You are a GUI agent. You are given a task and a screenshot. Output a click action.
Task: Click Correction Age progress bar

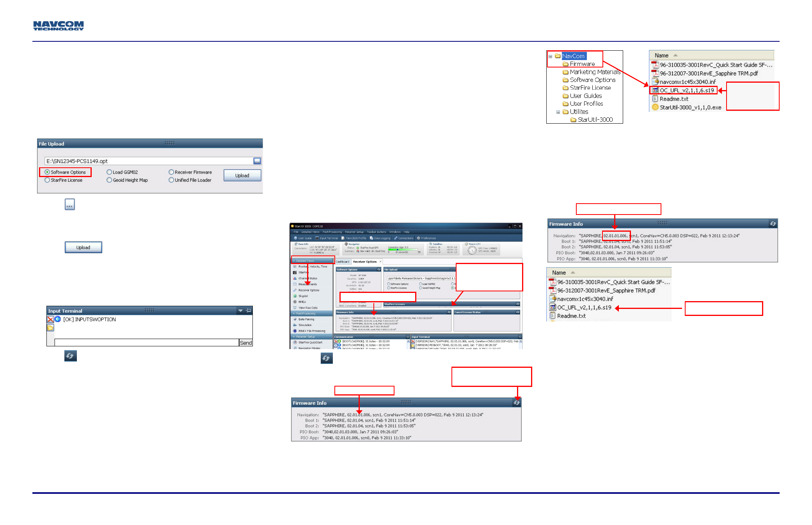pos(403,250)
